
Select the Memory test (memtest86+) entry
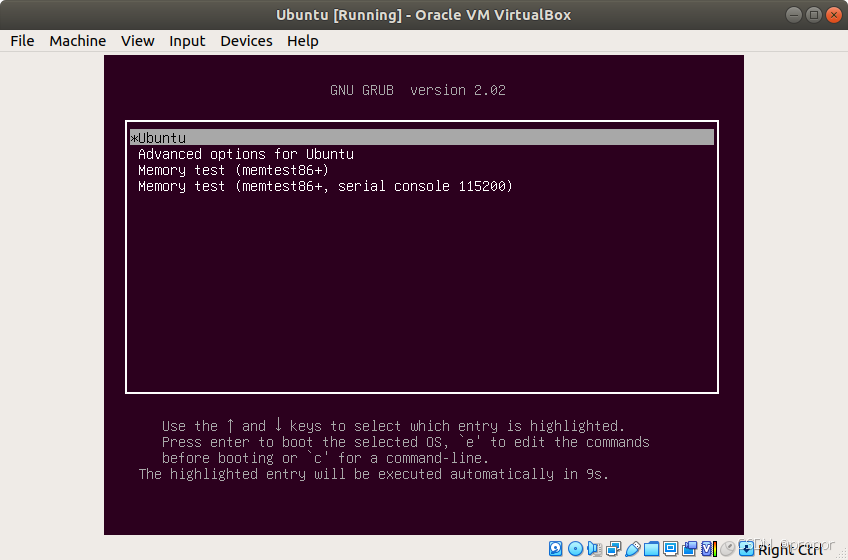(233, 170)
